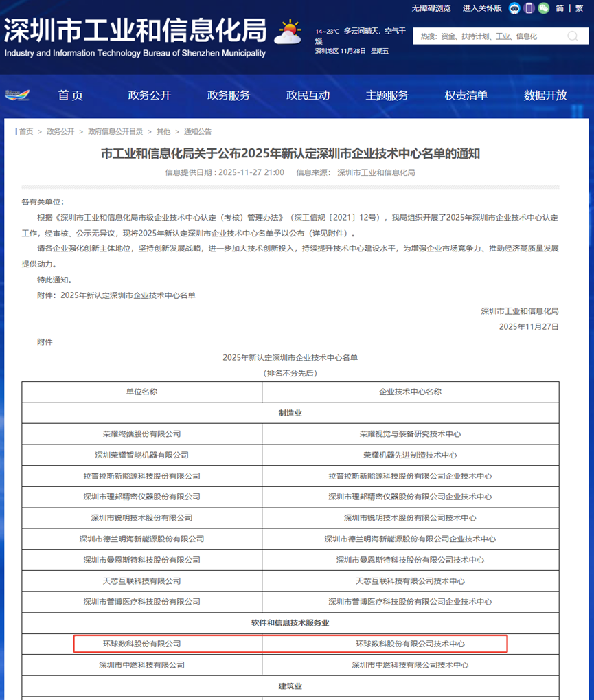The image size is (594, 700).
Task: Click the 通知公告 breadcrumb link
Action: pos(198,132)
